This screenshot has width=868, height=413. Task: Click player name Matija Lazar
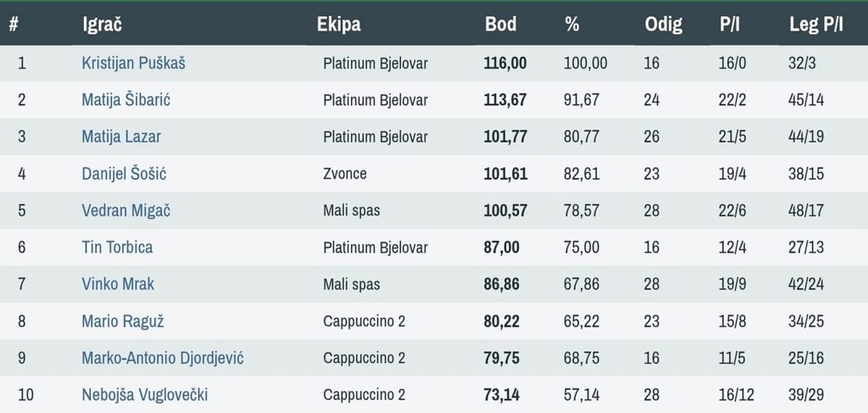point(121,137)
